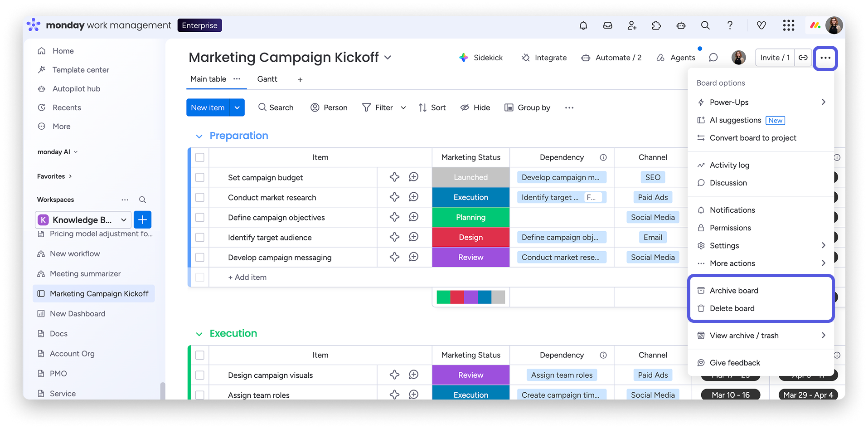Select all items in Execution group checkbox
The height and width of the screenshot is (429, 868).
(x=200, y=356)
